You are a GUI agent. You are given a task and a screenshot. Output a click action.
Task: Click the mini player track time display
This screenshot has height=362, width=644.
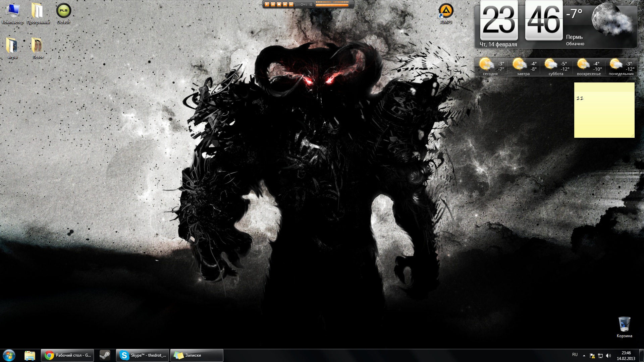pos(304,4)
